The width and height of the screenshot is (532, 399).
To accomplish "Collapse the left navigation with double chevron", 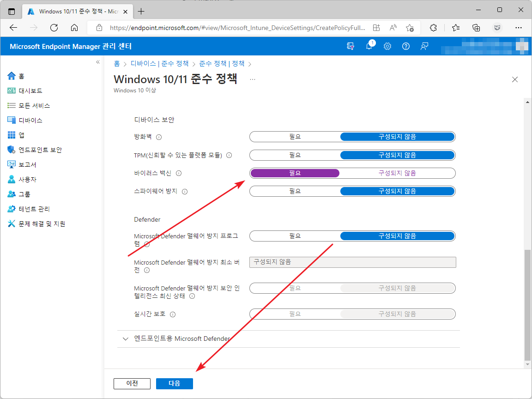I will pos(98,62).
